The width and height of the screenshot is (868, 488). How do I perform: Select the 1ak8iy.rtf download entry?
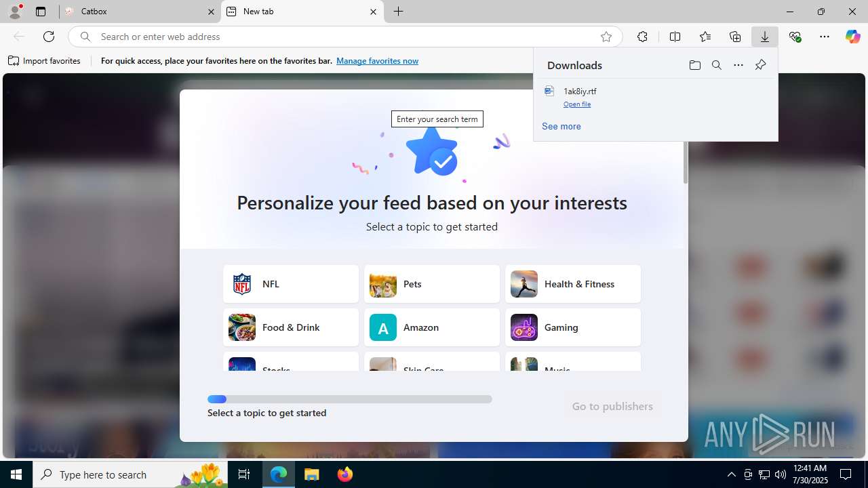click(656, 97)
